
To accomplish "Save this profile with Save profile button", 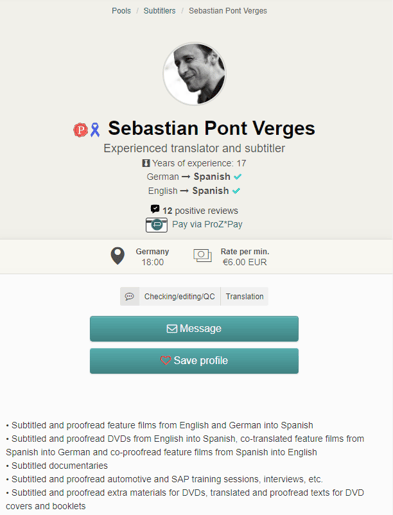I will pos(194,361).
